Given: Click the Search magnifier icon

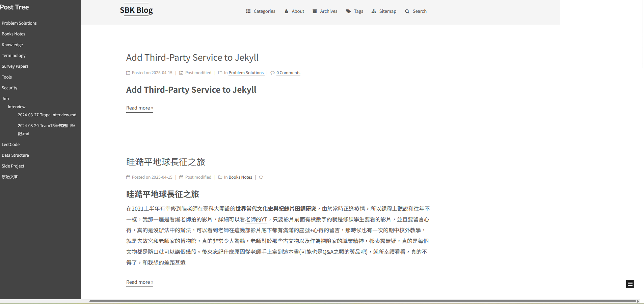Looking at the screenshot, I should (407, 11).
